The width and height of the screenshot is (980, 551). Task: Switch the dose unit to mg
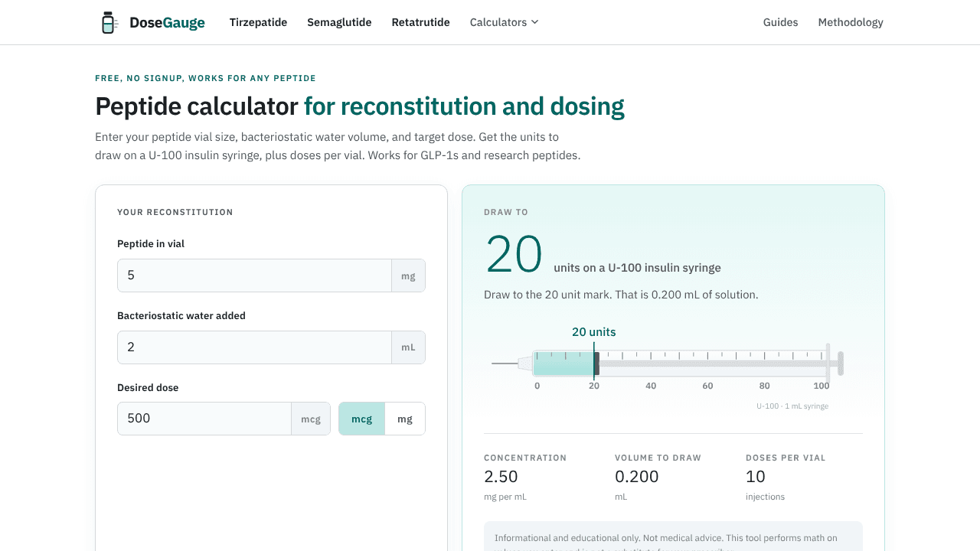[405, 419]
